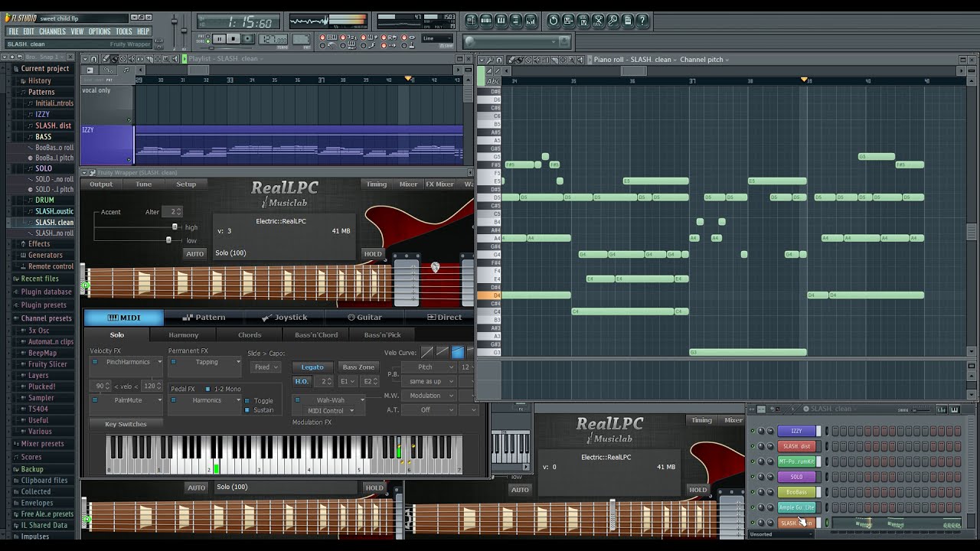This screenshot has width=980, height=551.
Task: Open the step sequencer from the toolbar
Action: pos(486,21)
